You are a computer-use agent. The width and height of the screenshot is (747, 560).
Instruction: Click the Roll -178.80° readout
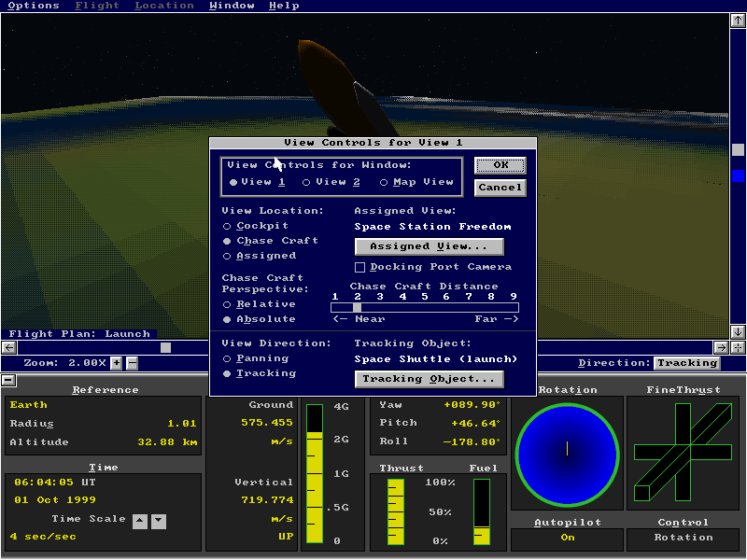click(x=472, y=441)
